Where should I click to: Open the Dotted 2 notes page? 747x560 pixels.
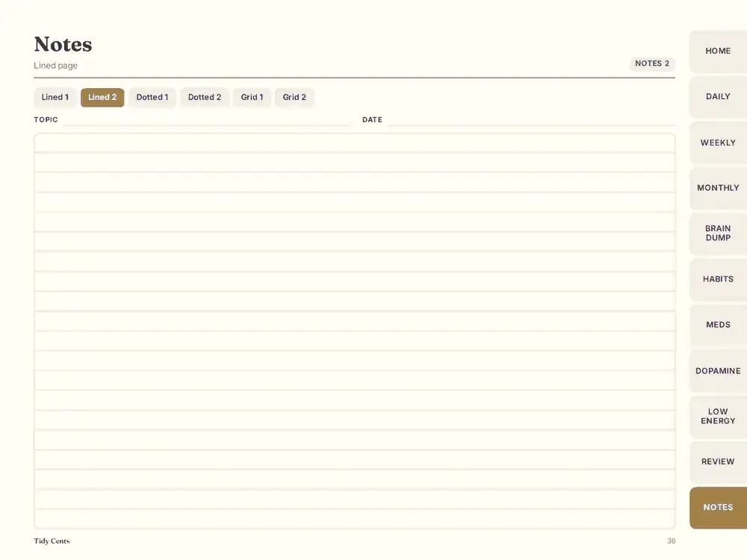(205, 97)
